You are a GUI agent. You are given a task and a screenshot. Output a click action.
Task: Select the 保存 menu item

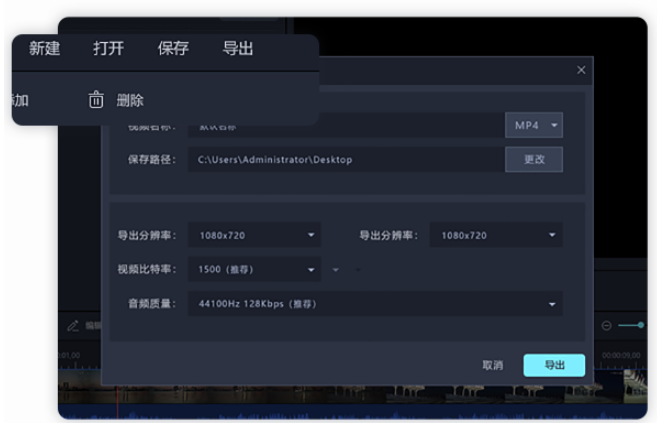(173, 49)
